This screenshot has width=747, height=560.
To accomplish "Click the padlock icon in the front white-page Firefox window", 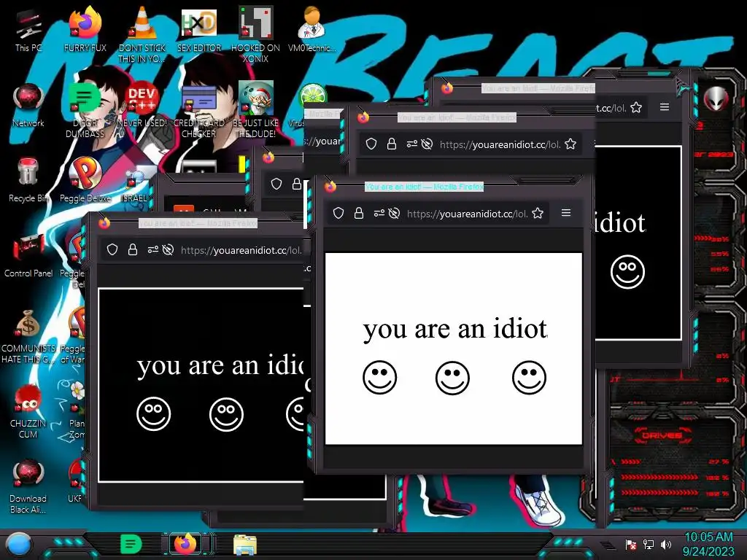I will 359,214.
